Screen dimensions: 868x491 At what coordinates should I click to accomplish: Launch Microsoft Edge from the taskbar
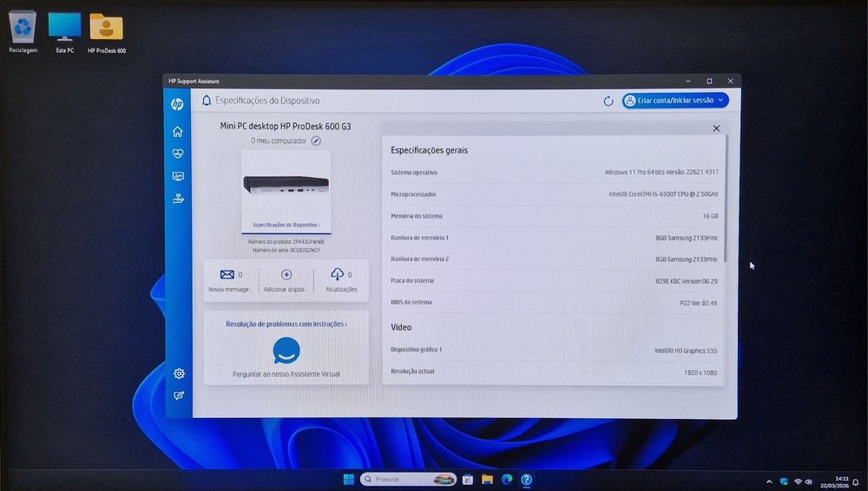click(507, 480)
